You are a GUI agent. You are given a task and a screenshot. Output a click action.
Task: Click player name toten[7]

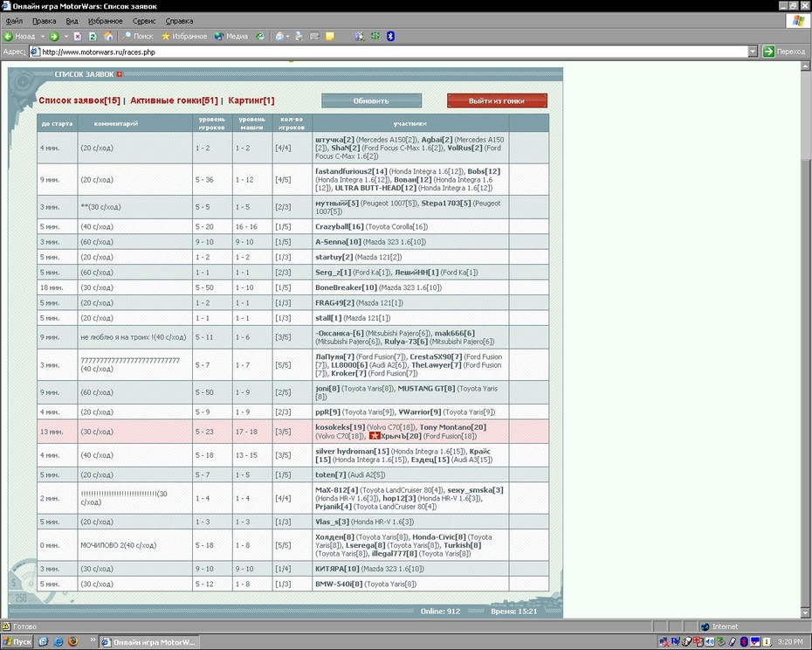pos(330,474)
